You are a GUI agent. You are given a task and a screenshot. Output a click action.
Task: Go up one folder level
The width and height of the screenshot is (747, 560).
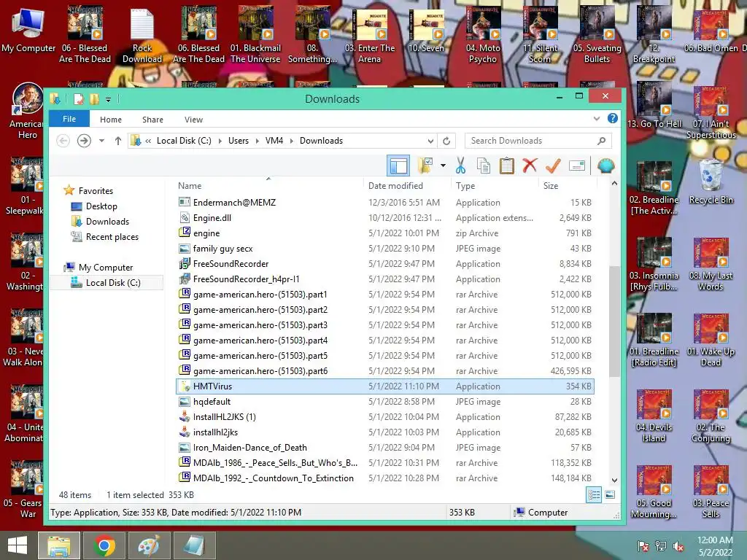(117, 141)
